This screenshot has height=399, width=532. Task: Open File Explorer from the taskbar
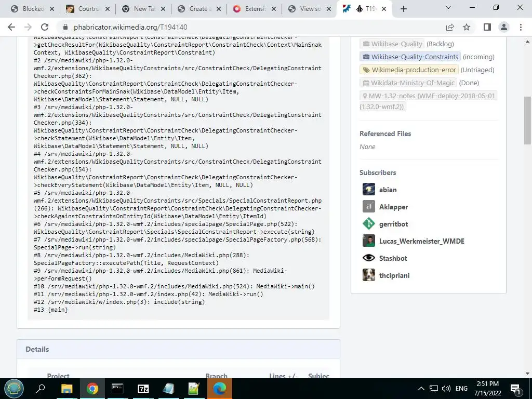pyautogui.click(x=67, y=389)
